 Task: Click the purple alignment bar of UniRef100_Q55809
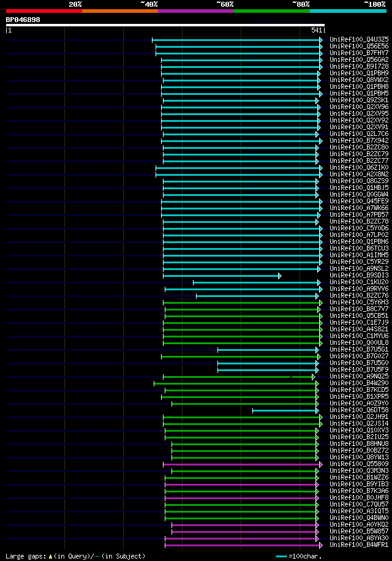click(x=243, y=464)
